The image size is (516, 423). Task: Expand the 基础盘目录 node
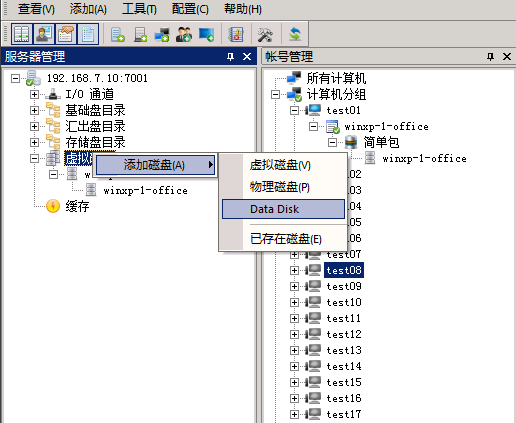click(34, 110)
